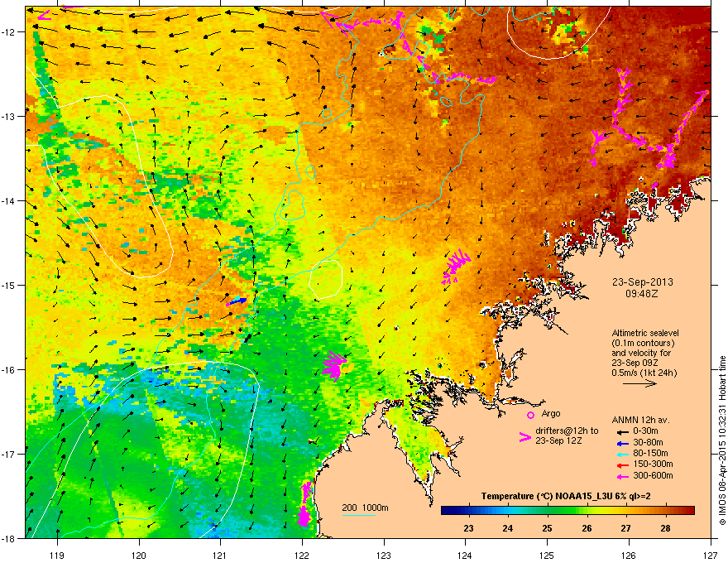Screen dimensions: 728x563
Task: Select the blue 30-80m arrow legend symbol
Action: point(623,443)
